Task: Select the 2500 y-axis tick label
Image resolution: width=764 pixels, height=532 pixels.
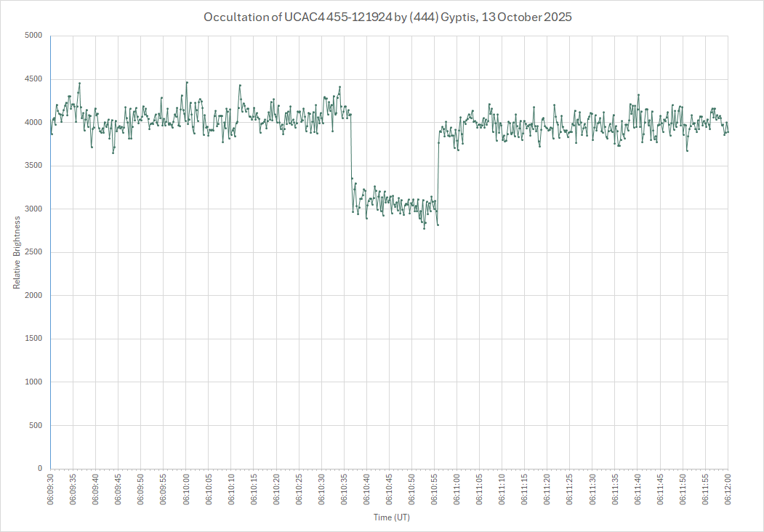Action: (33, 252)
